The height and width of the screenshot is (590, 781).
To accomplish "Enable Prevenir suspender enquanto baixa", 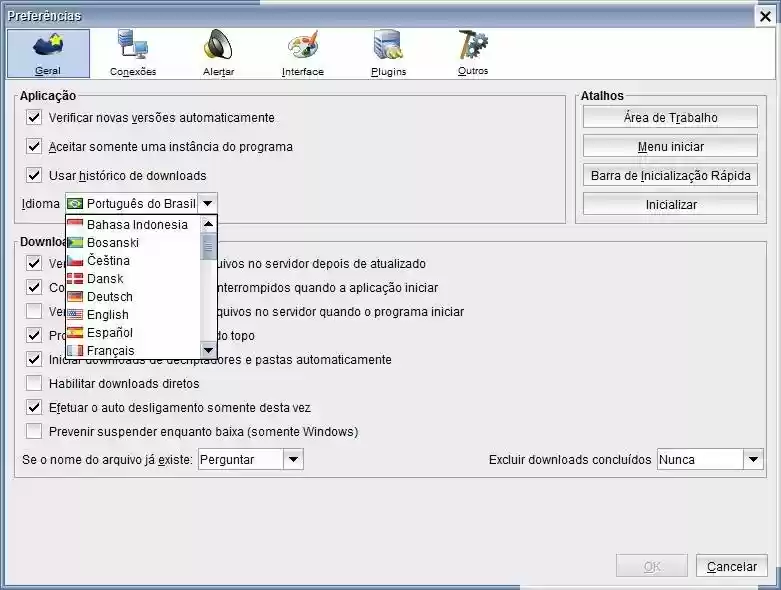I will (x=34, y=432).
